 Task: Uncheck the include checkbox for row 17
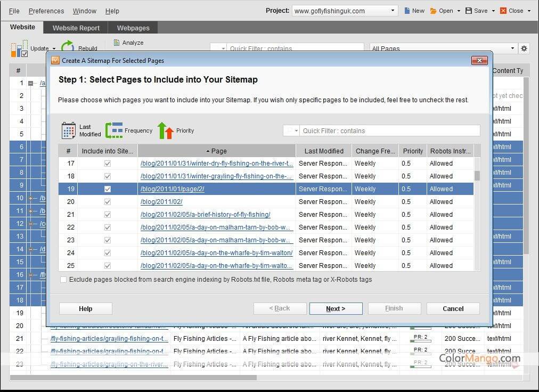(x=108, y=164)
